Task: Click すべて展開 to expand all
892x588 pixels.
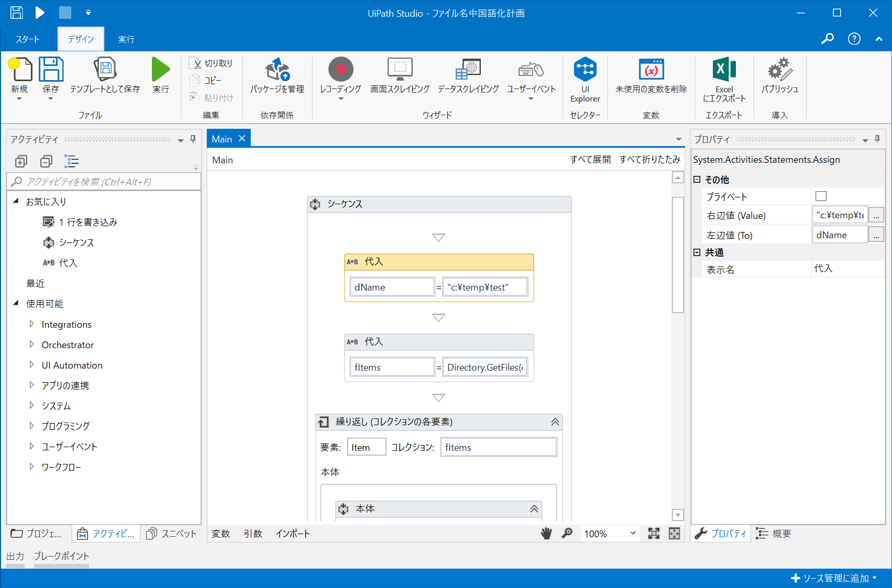Action: [x=590, y=160]
